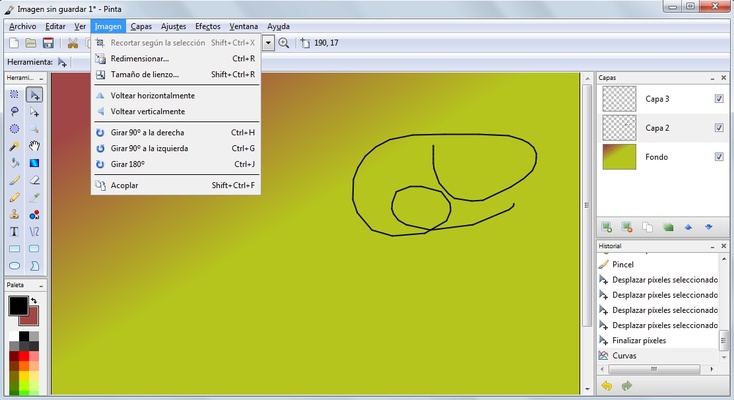This screenshot has width=734, height=400.
Task: Select the Gradient tool
Action: pos(34,163)
